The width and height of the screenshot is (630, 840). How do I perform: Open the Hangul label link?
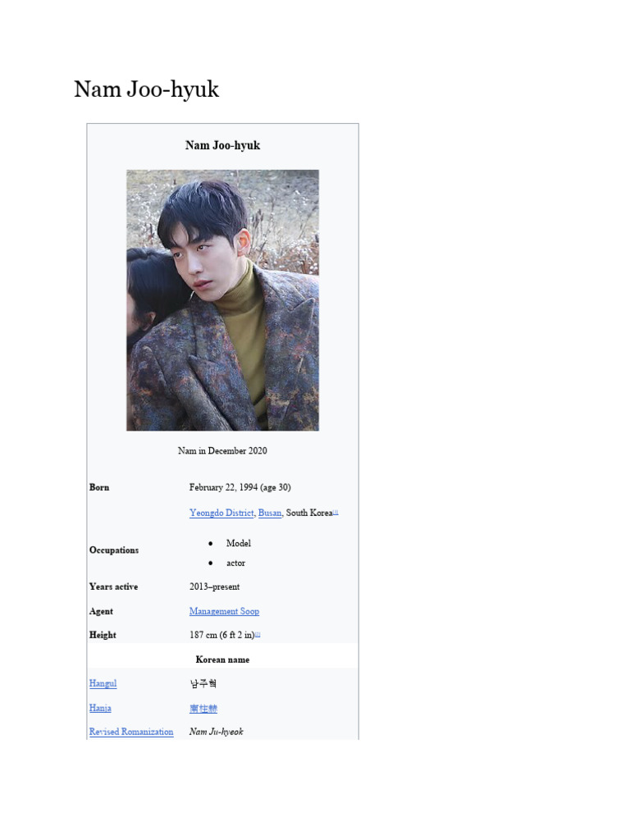pyautogui.click(x=103, y=683)
